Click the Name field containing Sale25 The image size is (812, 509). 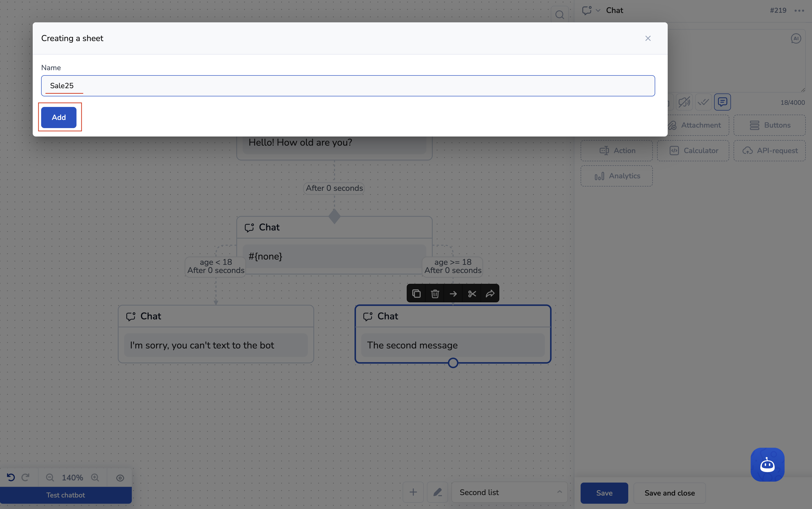[x=348, y=86]
